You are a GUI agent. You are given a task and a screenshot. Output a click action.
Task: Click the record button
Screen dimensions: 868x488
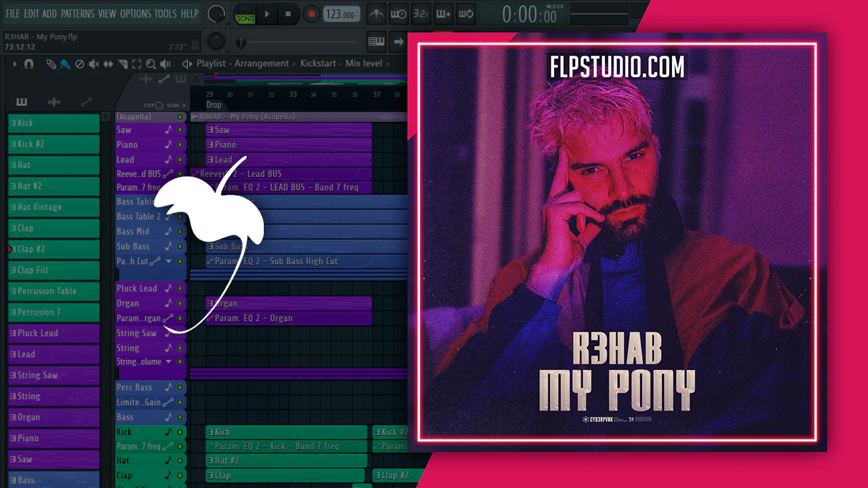click(311, 14)
